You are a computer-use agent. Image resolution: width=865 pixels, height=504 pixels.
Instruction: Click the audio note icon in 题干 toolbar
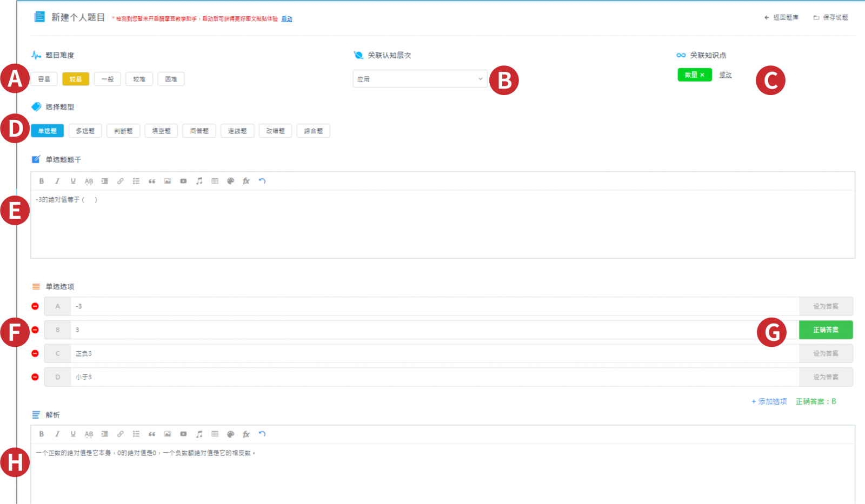click(199, 181)
